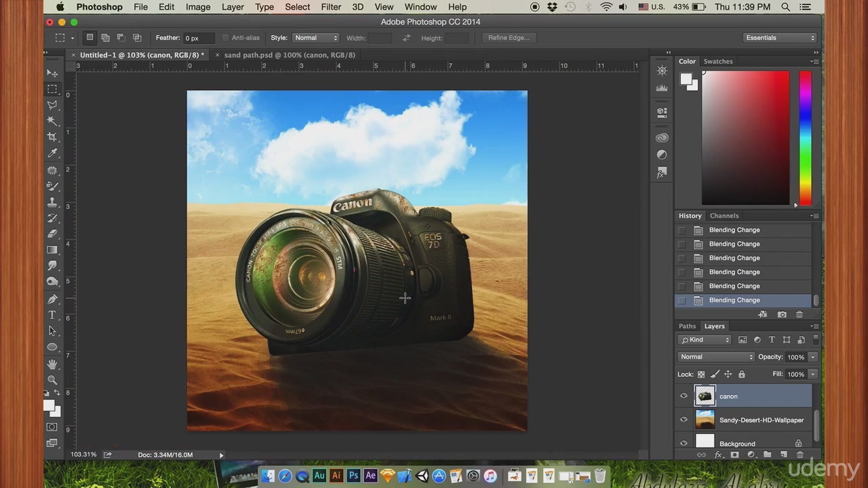Switch to sand path.psd document tab
Screen dimensions: 868x488
pos(290,55)
